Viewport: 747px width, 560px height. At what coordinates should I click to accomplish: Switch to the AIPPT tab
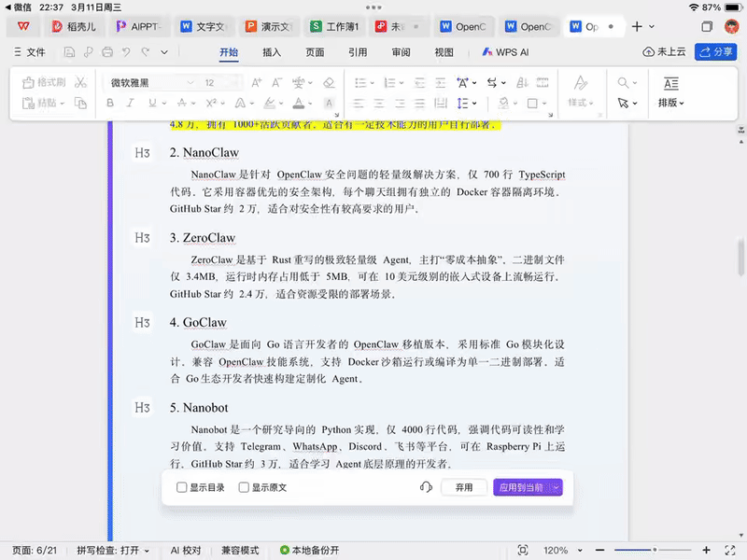138,27
